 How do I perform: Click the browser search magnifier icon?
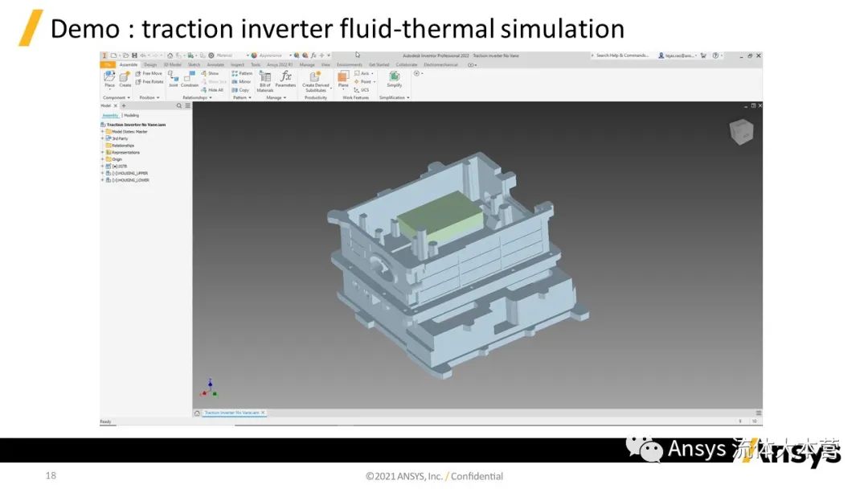pyautogui.click(x=178, y=106)
